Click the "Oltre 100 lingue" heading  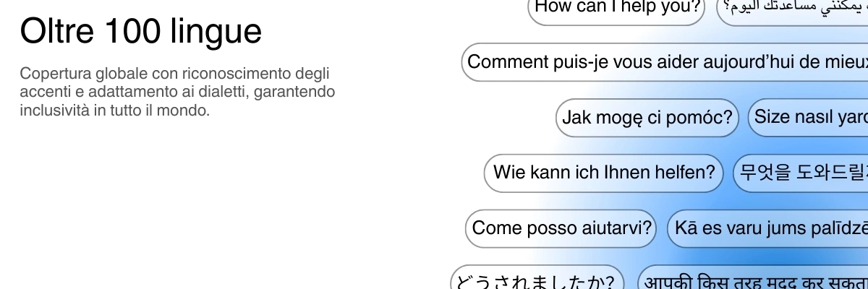(x=141, y=31)
